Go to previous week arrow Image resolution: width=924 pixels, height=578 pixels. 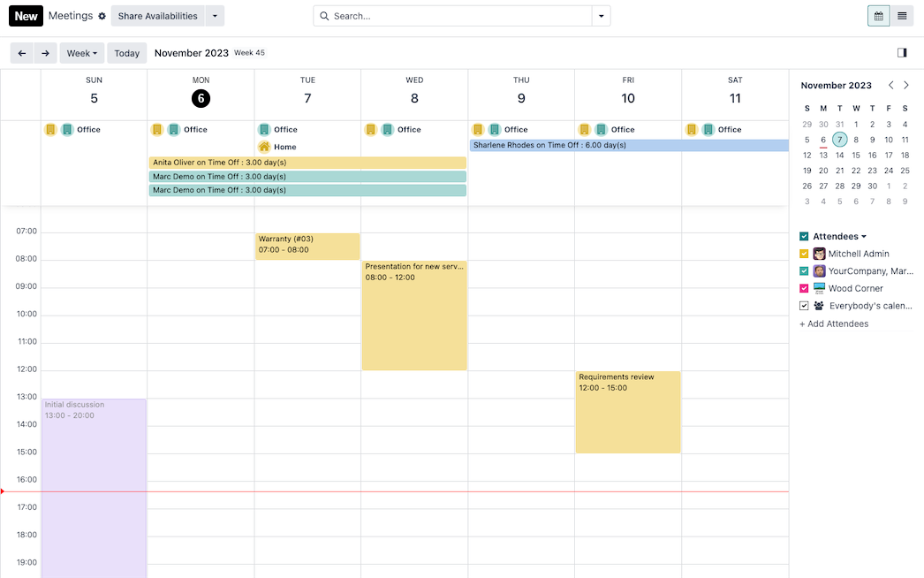click(x=22, y=53)
